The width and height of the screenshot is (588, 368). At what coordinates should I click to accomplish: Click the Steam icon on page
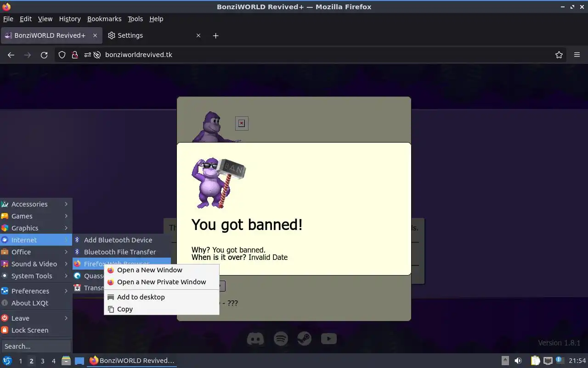click(x=304, y=339)
